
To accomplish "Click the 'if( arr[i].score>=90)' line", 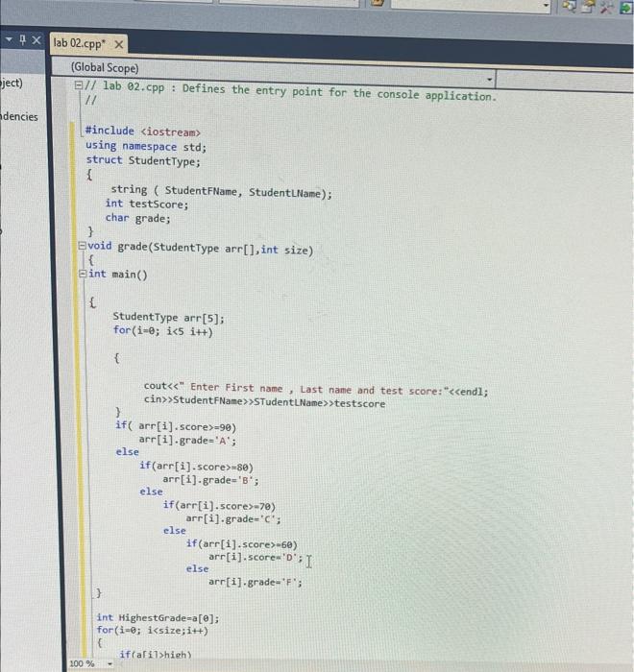I will click(x=176, y=426).
